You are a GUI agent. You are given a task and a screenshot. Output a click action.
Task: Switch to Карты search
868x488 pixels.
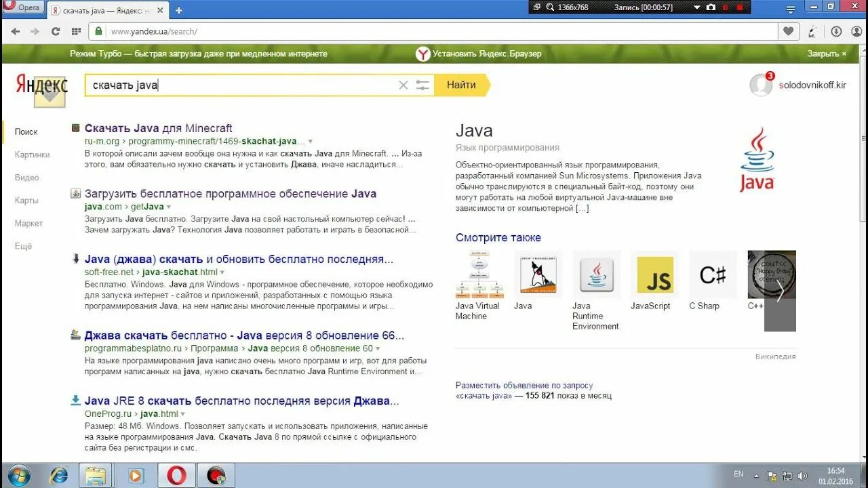coord(26,201)
